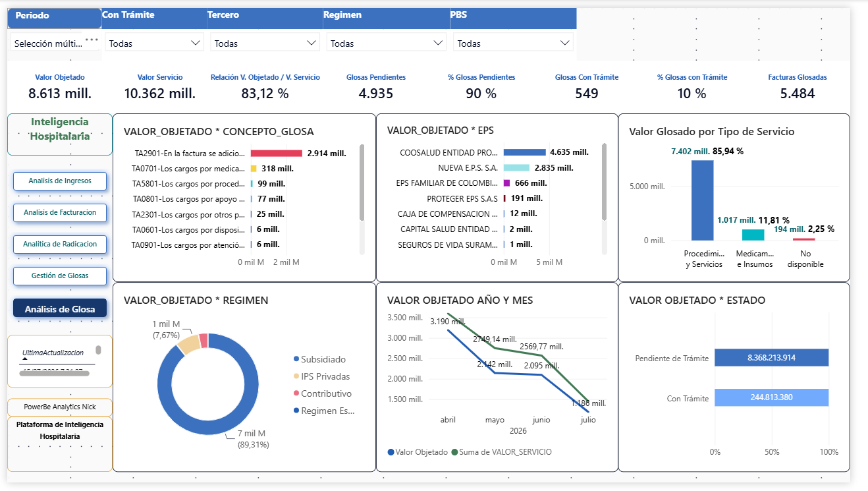Click Suma de VALOR_SERVICIO legend marker
The width and height of the screenshot is (868, 491).
[454, 452]
